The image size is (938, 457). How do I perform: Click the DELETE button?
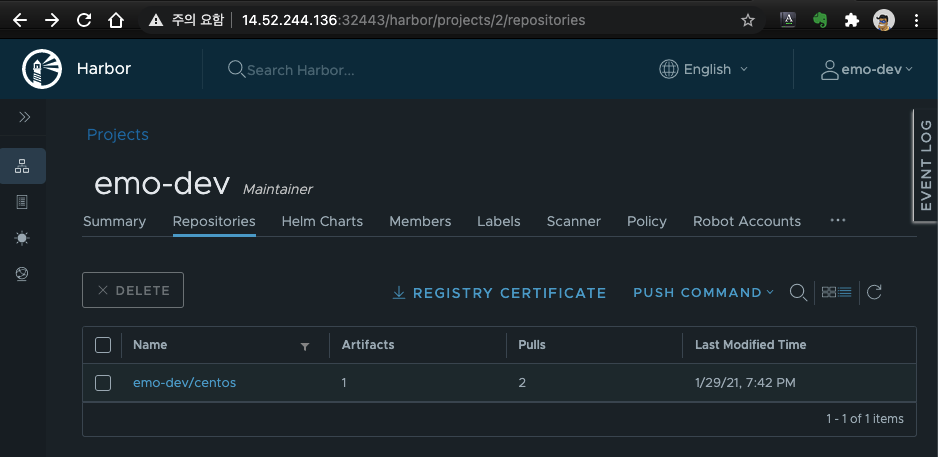click(133, 290)
